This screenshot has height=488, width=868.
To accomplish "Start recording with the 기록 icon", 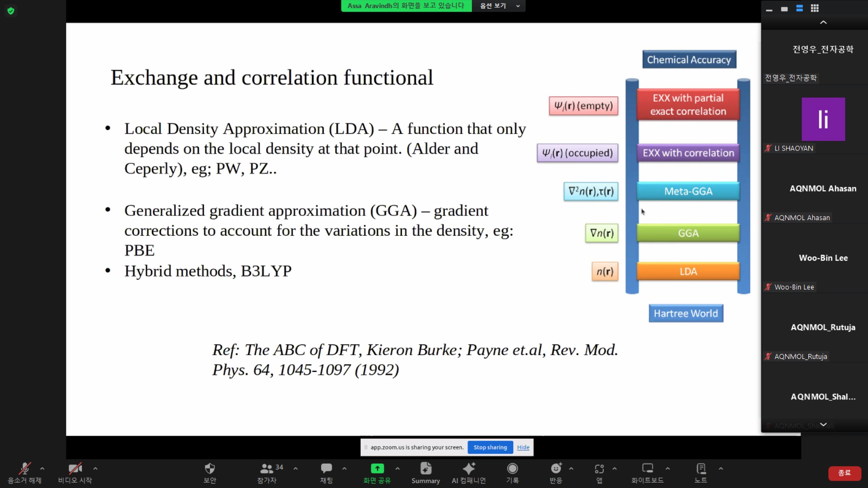I will [x=512, y=469].
